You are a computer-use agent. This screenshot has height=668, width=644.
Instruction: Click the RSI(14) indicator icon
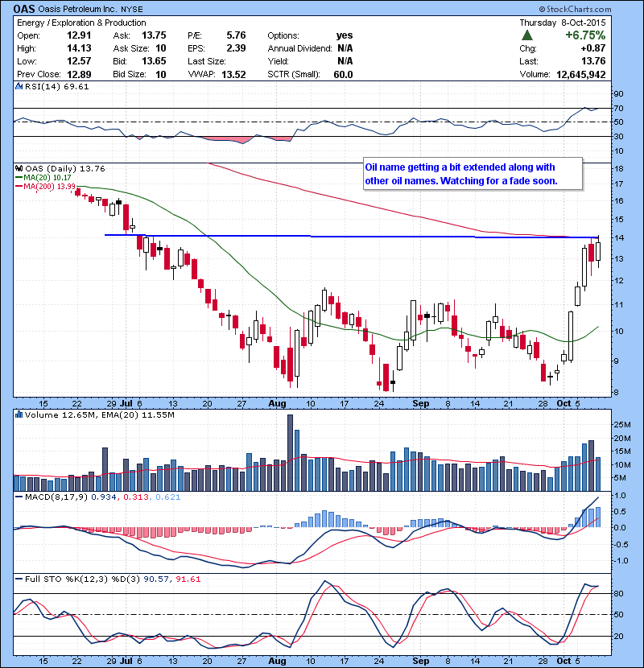[19, 86]
